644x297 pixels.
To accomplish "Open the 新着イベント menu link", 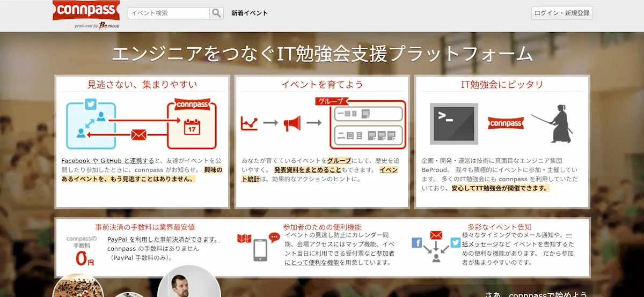I will (x=250, y=13).
